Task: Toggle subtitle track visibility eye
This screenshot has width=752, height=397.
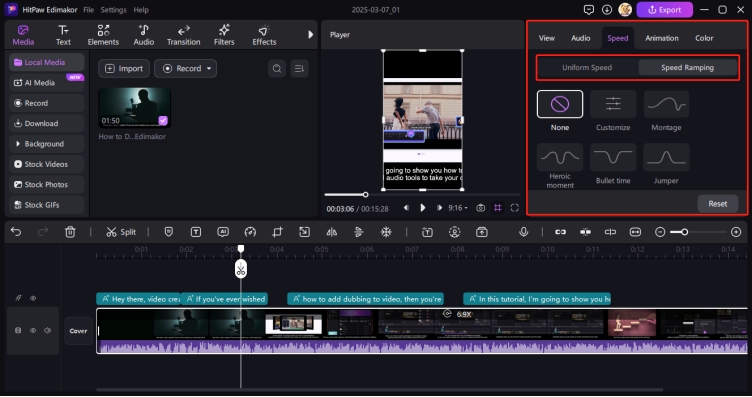Action: [x=33, y=298]
